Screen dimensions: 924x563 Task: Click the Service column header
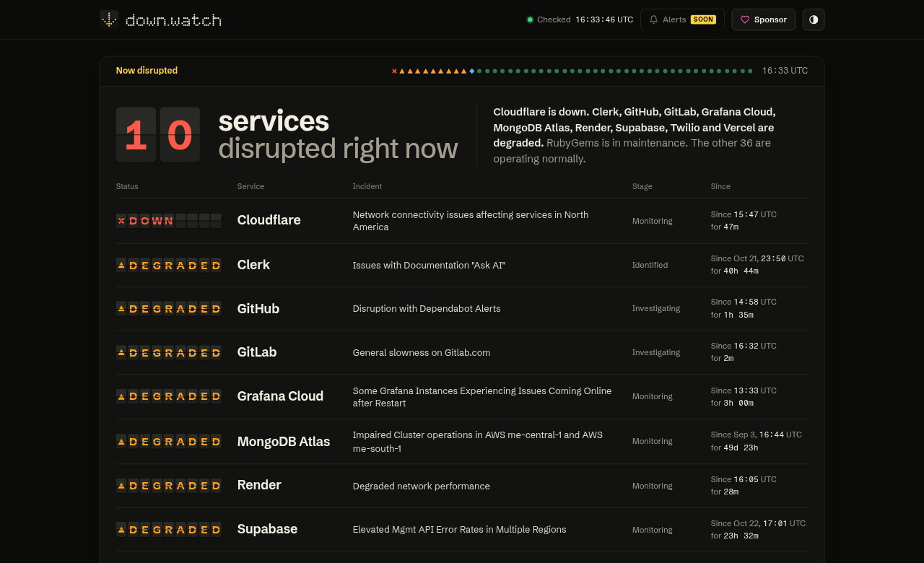(x=250, y=186)
